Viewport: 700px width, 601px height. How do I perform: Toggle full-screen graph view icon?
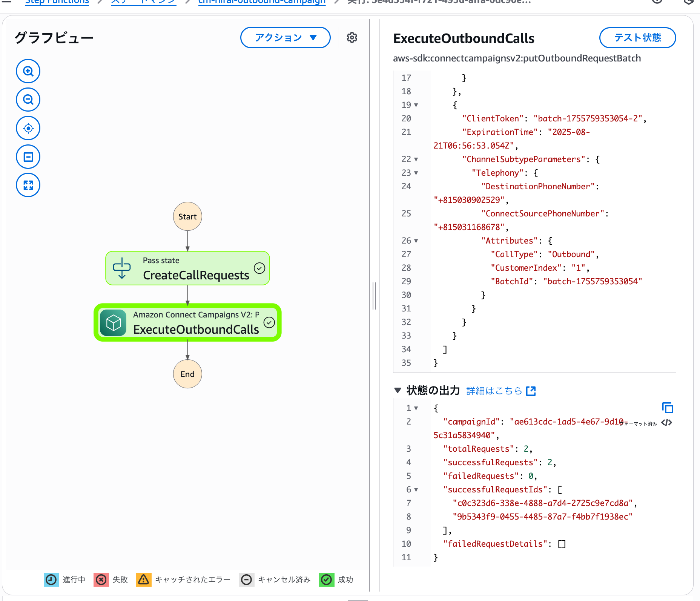28,185
